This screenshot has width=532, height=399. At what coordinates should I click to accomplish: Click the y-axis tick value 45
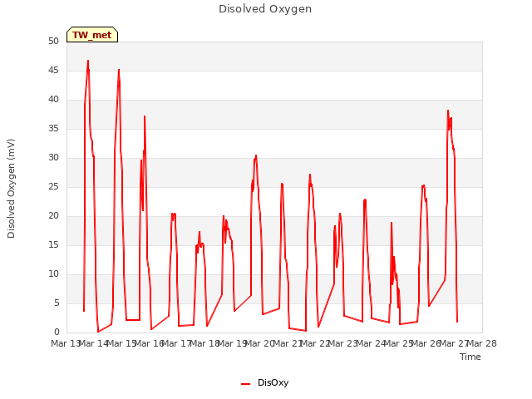click(x=53, y=70)
